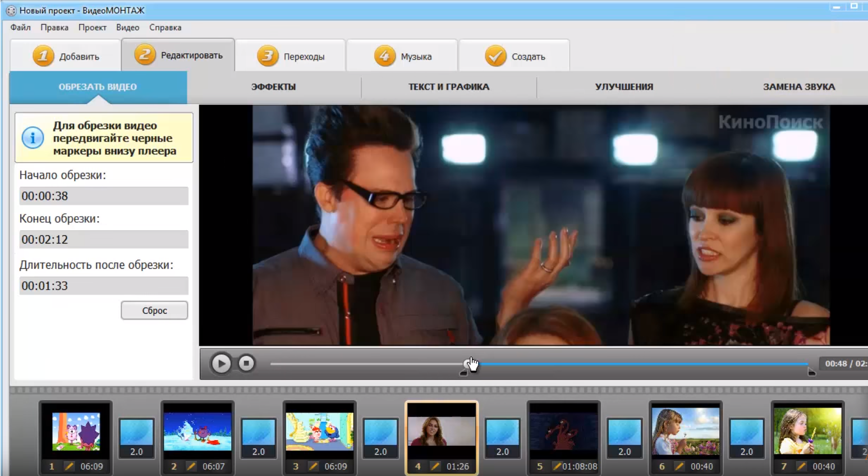Image resolution: width=868 pixels, height=476 pixels.
Task: Click the Начало обрезки time field
Action: pyautogui.click(x=104, y=196)
